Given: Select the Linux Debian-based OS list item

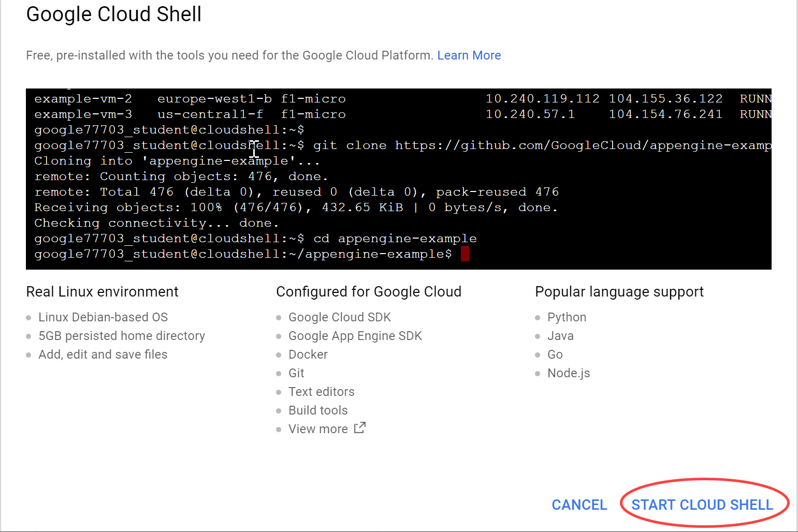Looking at the screenshot, I should [x=103, y=317].
